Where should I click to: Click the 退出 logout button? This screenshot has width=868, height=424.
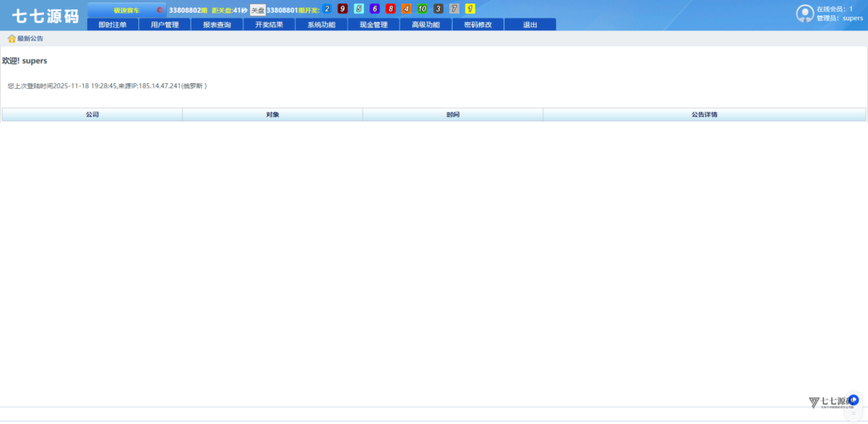point(530,25)
